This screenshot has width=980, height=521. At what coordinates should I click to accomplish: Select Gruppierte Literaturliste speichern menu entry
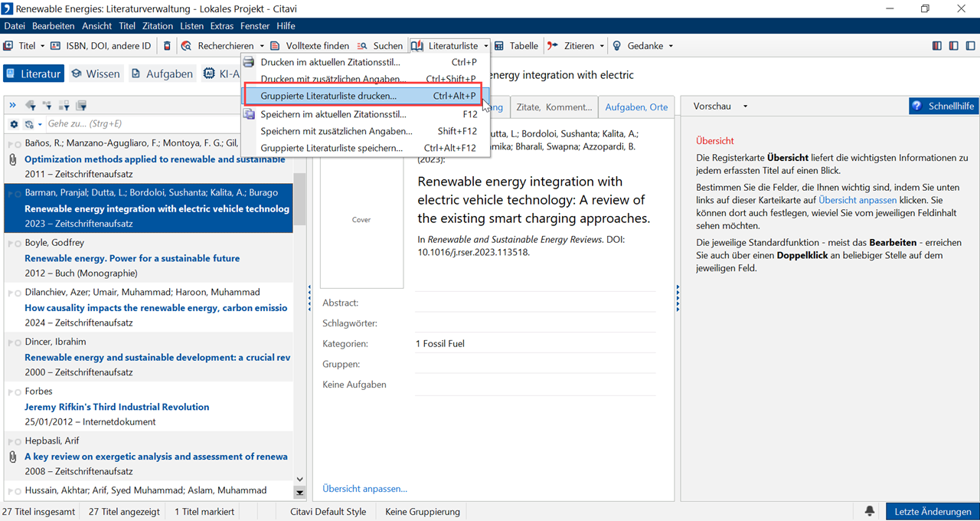click(x=331, y=148)
